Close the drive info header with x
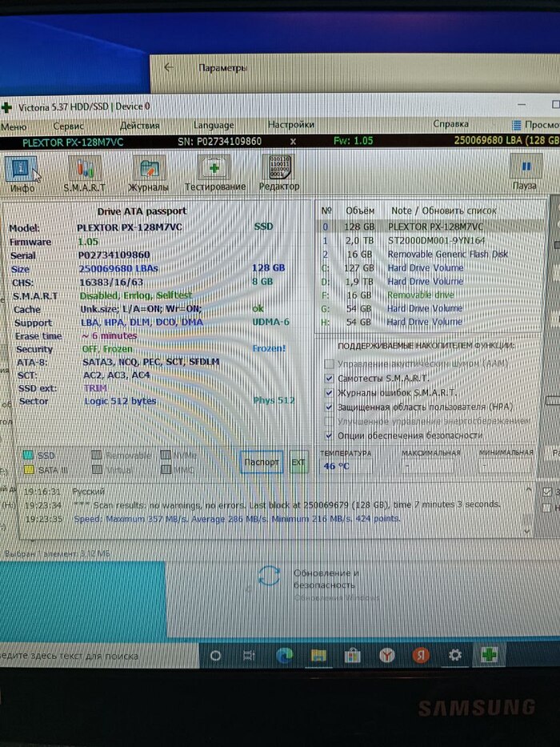The image size is (560, 747). click(x=293, y=142)
